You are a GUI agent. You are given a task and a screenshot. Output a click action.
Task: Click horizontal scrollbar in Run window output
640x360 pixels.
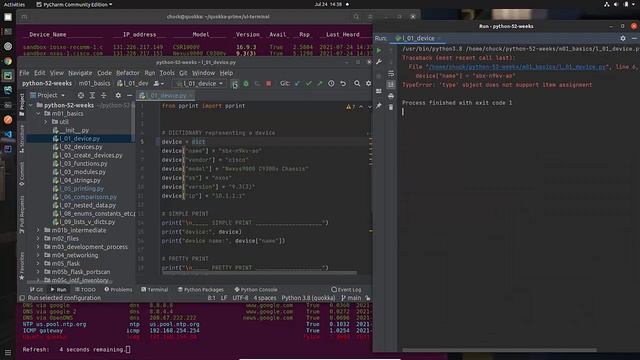pos(499,350)
